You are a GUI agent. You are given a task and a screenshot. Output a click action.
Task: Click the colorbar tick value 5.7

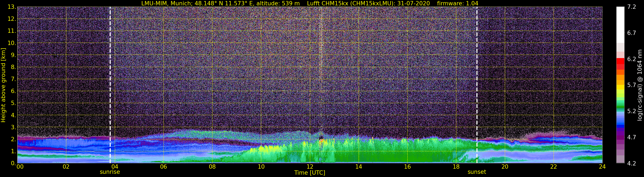(x=632, y=85)
